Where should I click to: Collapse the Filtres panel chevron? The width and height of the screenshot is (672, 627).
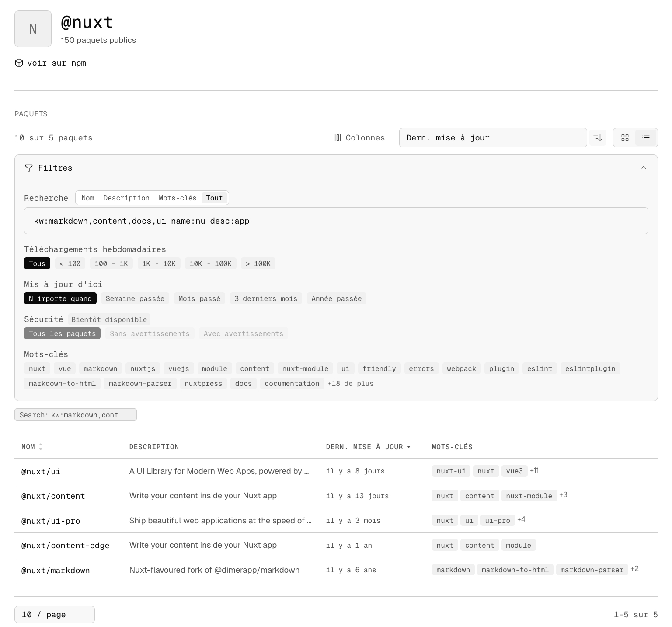pos(643,168)
